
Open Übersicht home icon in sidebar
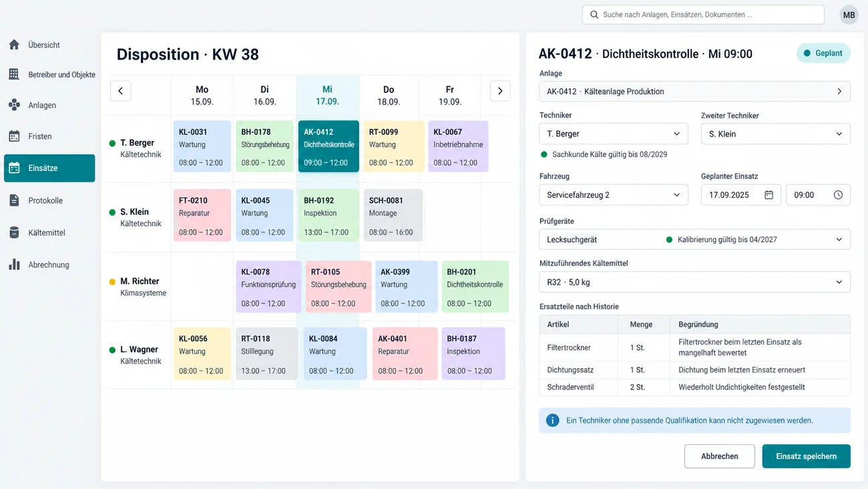pyautogui.click(x=14, y=45)
